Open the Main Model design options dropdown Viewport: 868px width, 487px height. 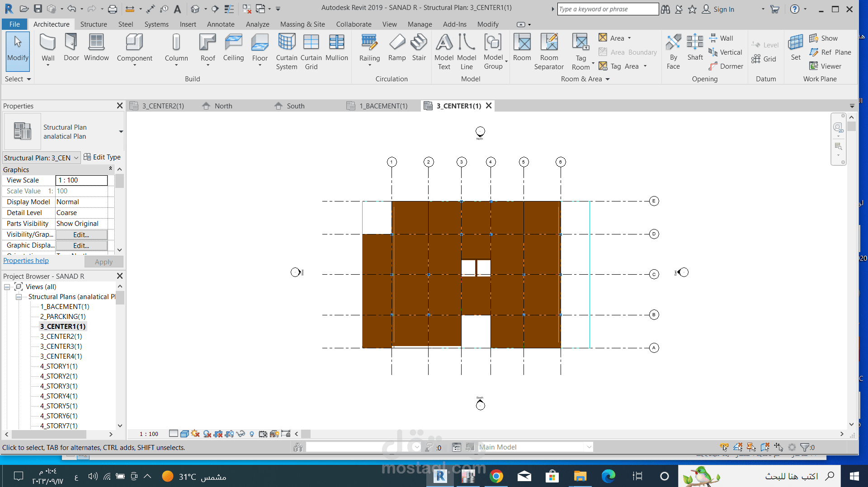pos(536,447)
